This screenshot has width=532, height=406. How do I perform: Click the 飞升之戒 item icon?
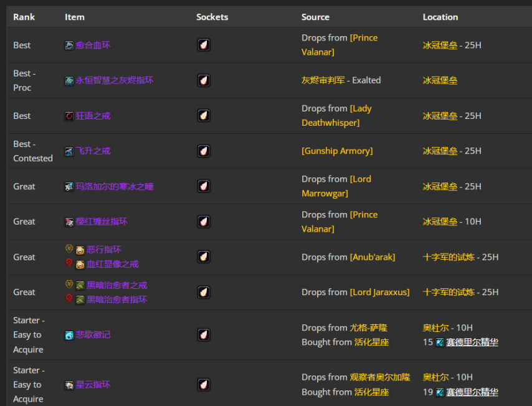click(69, 151)
